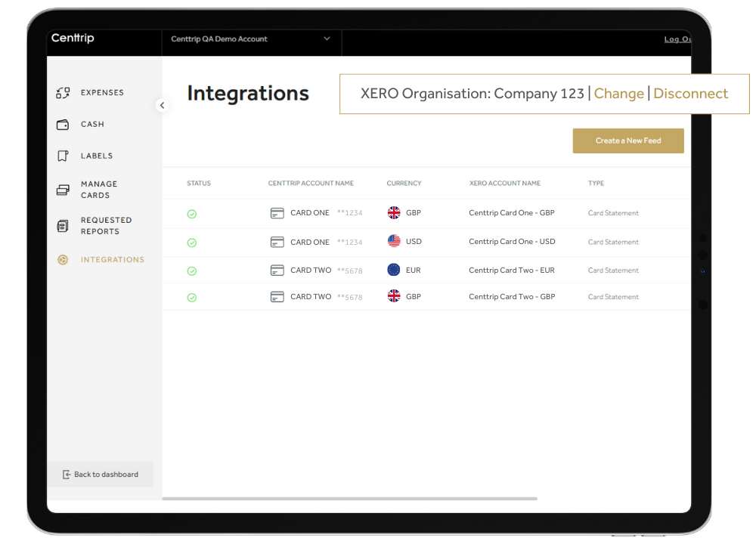756x544 pixels.
Task: Click the Expenses icon in sidebar
Action: pos(63,93)
